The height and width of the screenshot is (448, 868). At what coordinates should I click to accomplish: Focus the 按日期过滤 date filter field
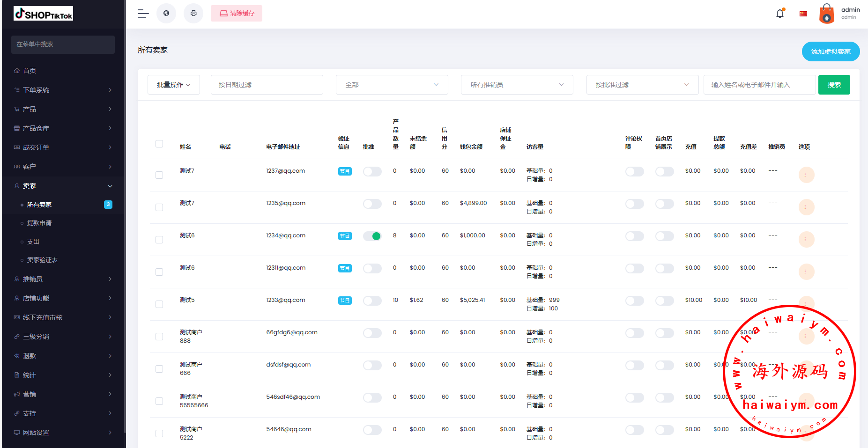[x=267, y=85]
